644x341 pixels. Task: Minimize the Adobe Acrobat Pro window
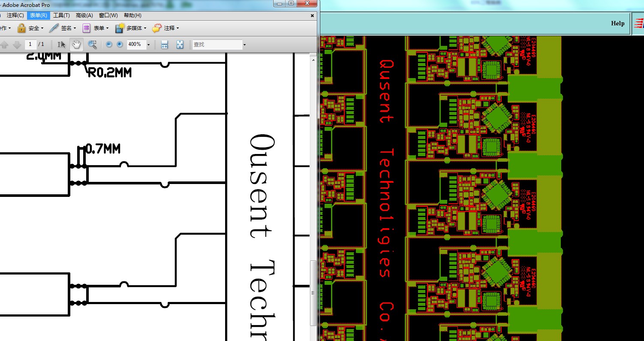click(x=280, y=3)
